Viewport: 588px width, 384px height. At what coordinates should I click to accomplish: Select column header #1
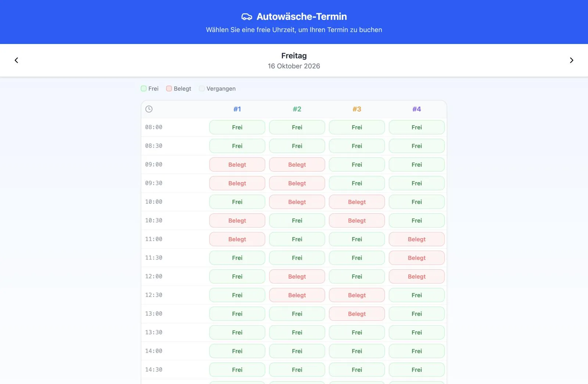point(237,109)
